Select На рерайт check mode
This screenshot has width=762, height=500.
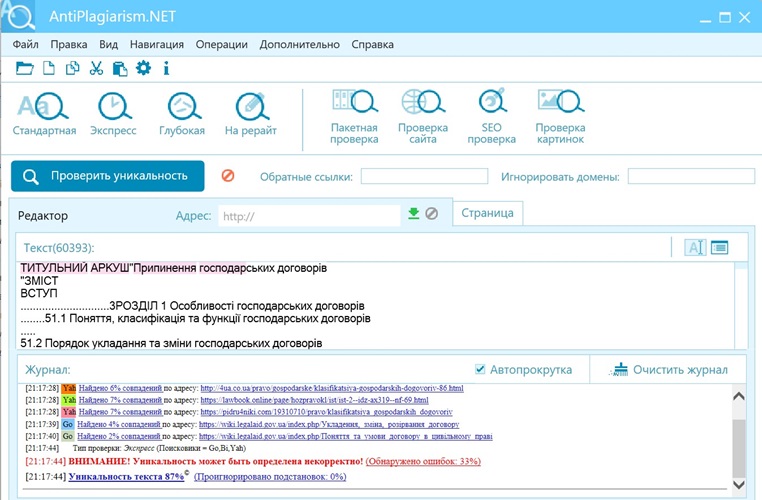(x=251, y=114)
